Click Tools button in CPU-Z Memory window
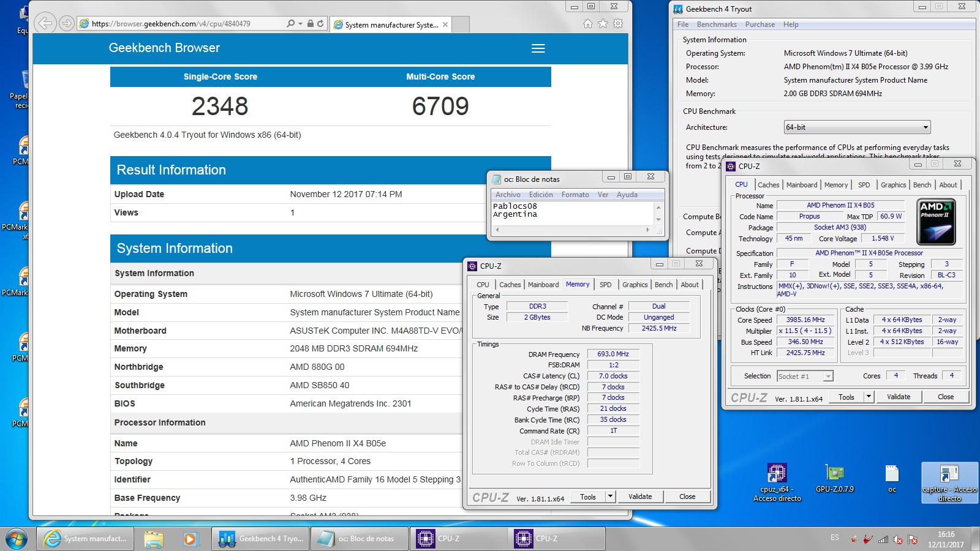This screenshot has height=551, width=980. click(588, 497)
